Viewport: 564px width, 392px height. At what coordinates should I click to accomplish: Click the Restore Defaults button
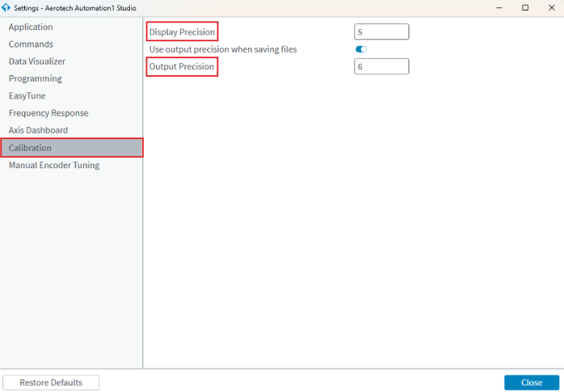coord(51,382)
